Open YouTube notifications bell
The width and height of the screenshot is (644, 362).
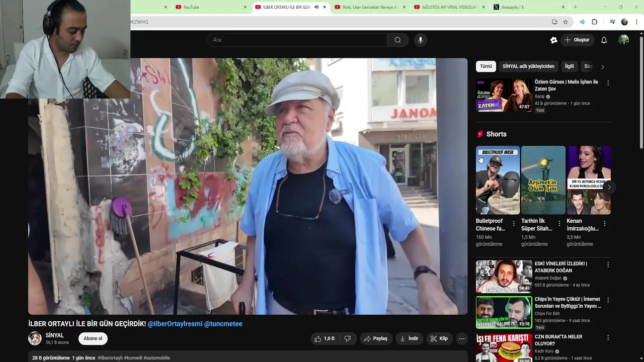(604, 40)
